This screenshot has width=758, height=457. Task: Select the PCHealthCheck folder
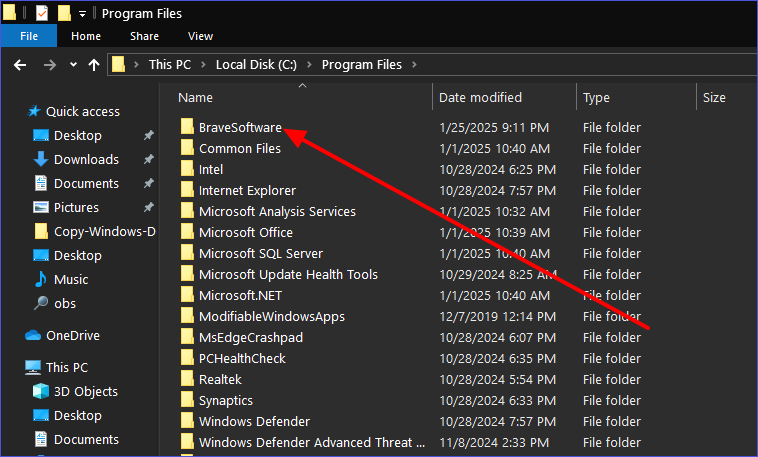coord(242,359)
